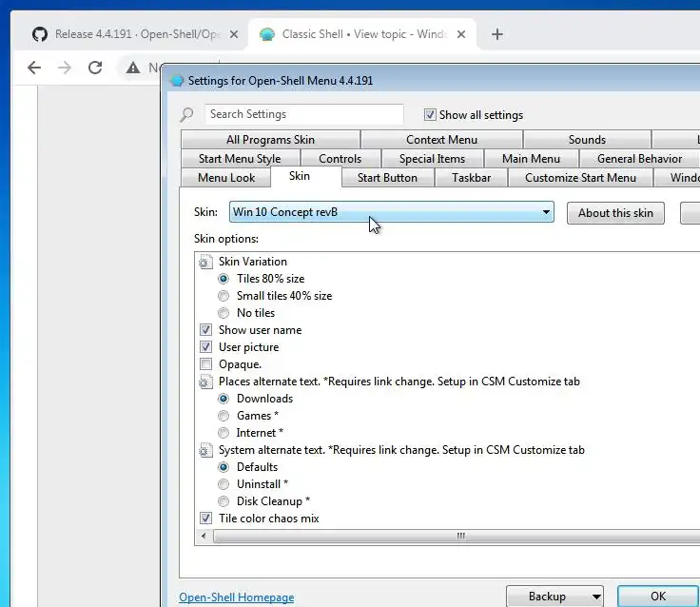700x607 pixels.
Task: Click the Open-Shell icon in dialog title bar
Action: pyautogui.click(x=177, y=81)
